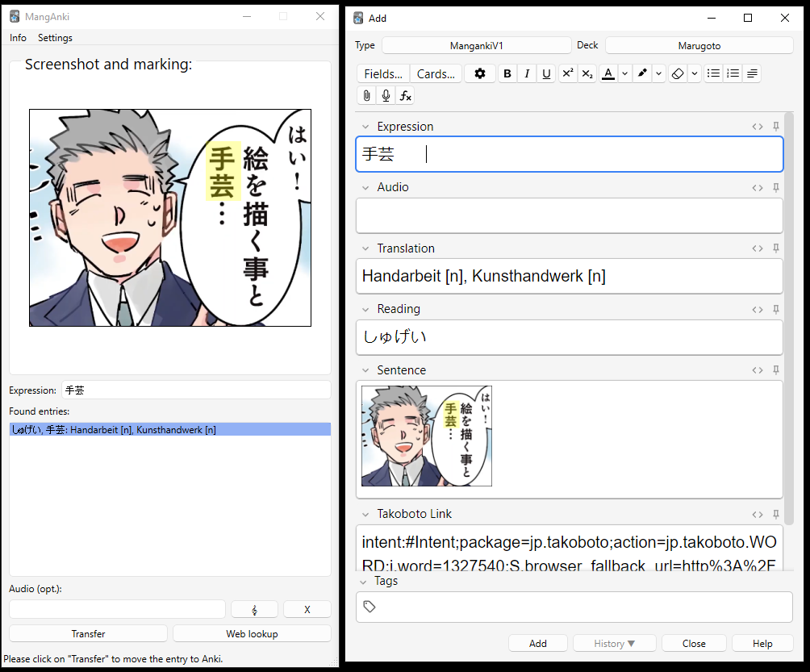Select the しゅげい found entry row

coord(169,430)
